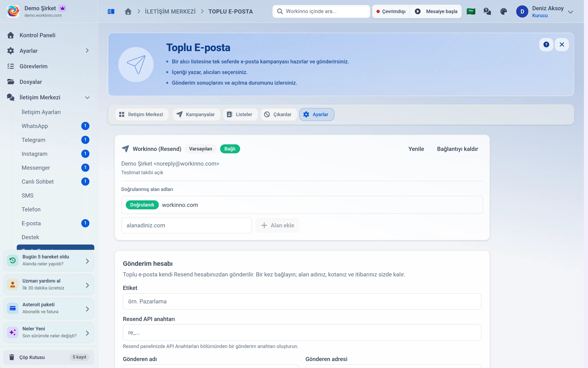Click the help question mark icon
This screenshot has height=368, width=588.
(546, 45)
